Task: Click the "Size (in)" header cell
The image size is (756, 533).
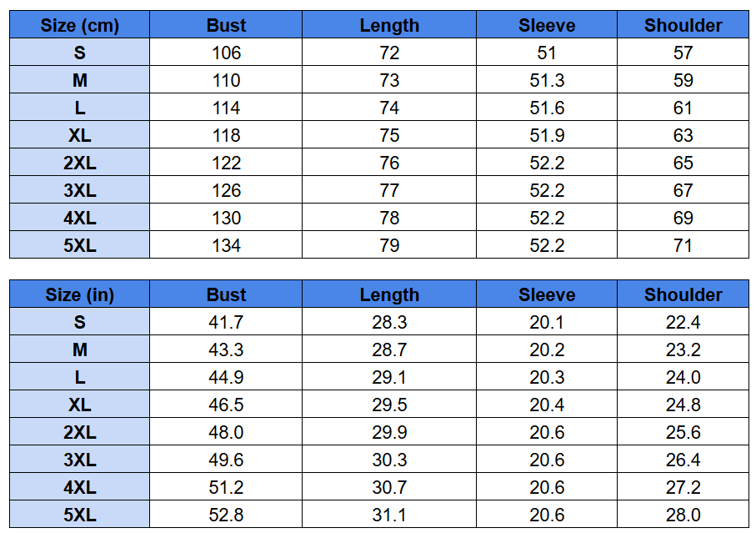Action: coord(80,294)
